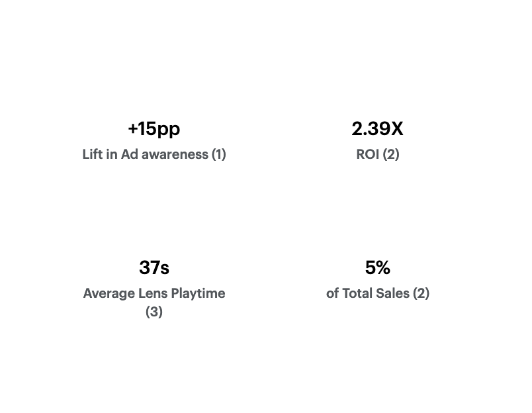
Task: Select the of Total Sales label
Action: tap(368, 293)
